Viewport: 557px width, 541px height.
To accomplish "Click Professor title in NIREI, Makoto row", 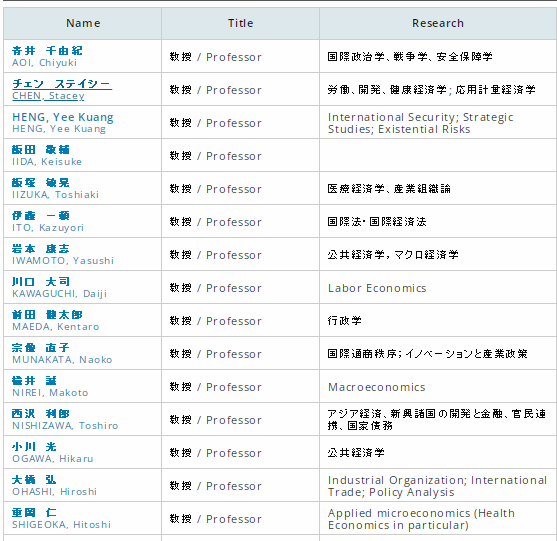I will pos(215,387).
